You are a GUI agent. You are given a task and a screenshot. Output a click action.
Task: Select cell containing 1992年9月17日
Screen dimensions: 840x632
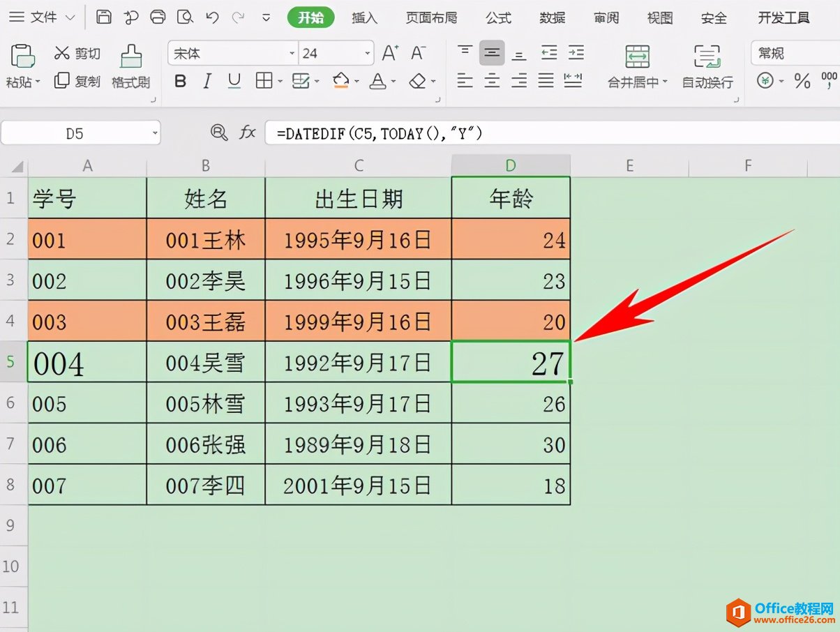coord(358,362)
